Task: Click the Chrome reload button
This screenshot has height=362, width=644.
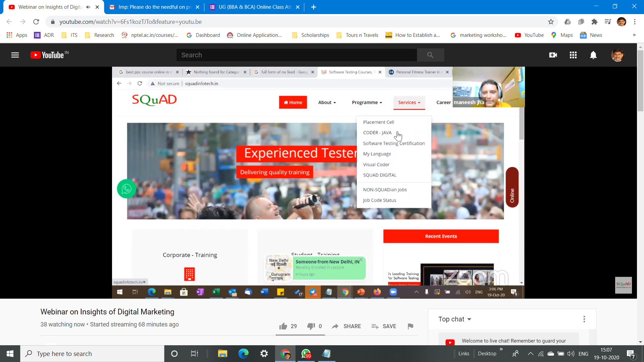Action: (x=36, y=22)
